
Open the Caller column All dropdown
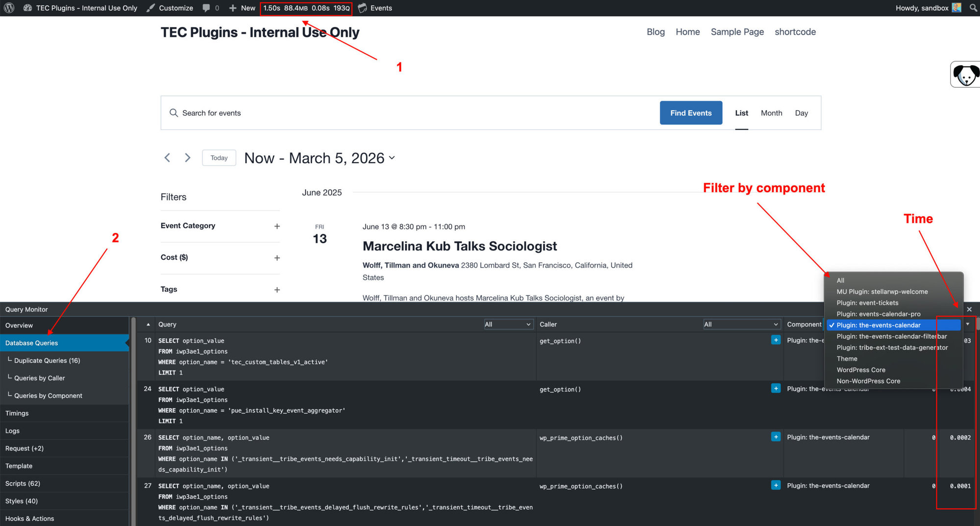pyautogui.click(x=741, y=324)
